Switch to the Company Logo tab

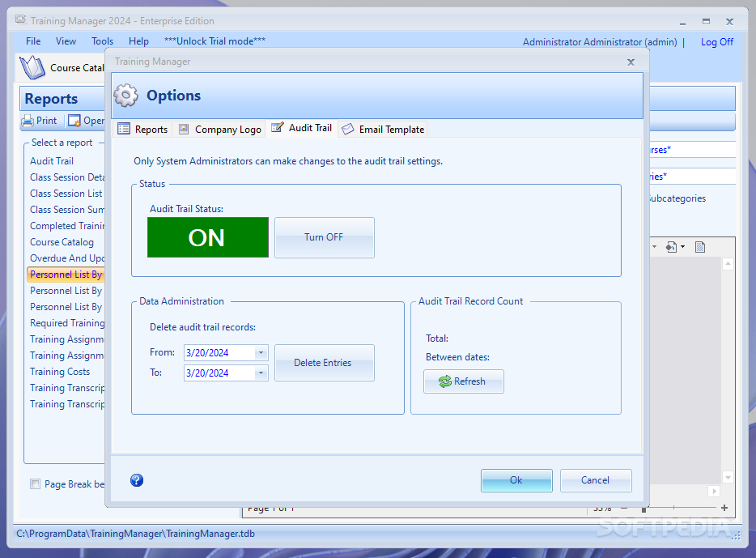[220, 130]
